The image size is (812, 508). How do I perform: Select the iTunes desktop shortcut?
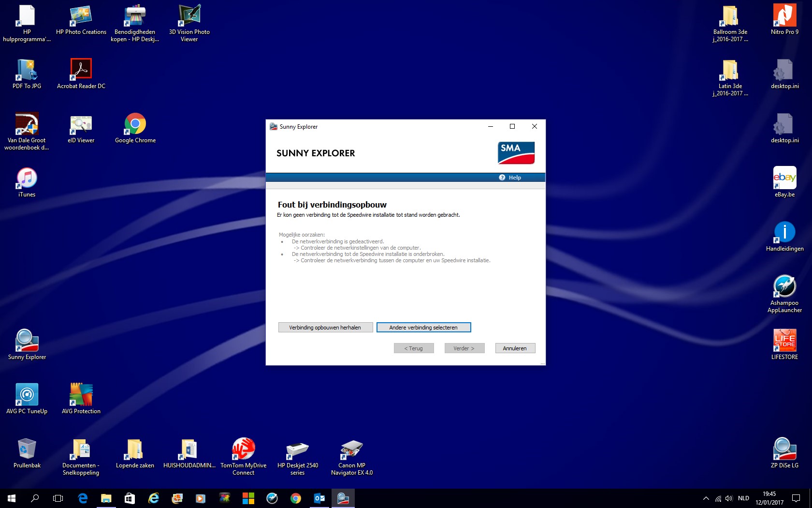click(x=27, y=179)
